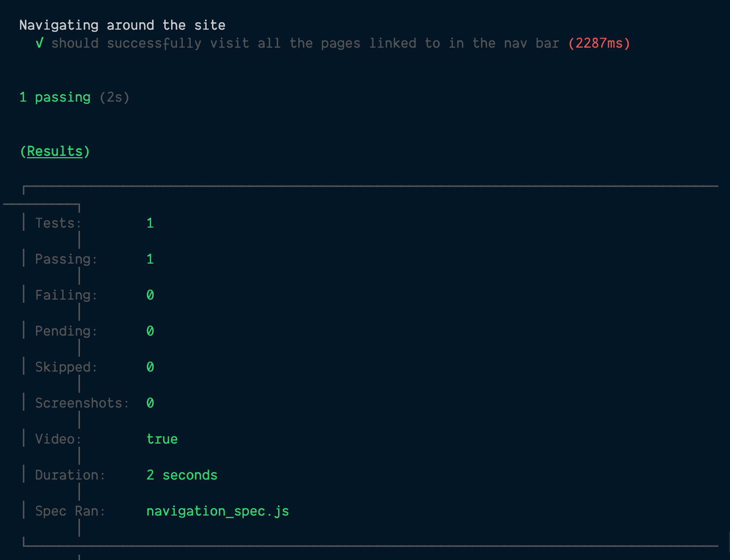The height and width of the screenshot is (560, 730).
Task: Click the Tests value 1
Action: pos(150,223)
